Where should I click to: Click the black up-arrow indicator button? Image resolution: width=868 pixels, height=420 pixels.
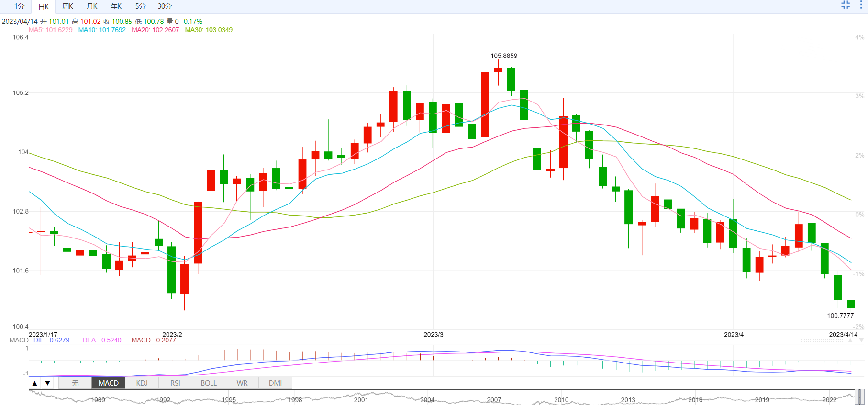(x=34, y=383)
